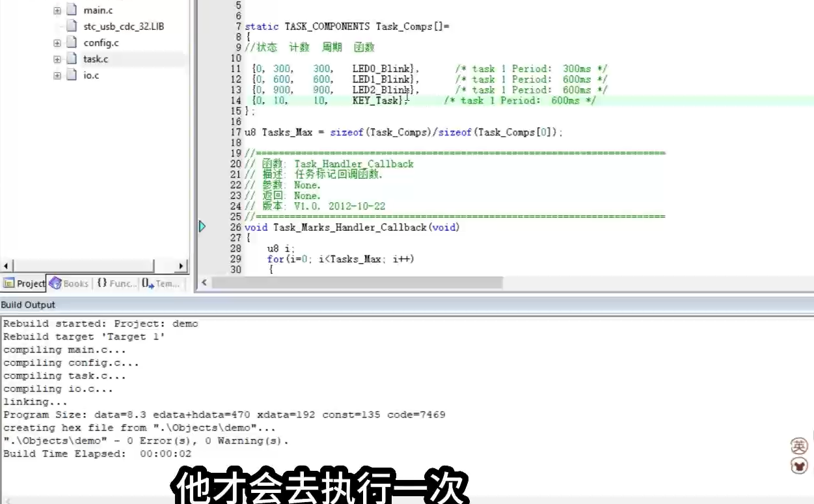Expand the task.c tree node

click(x=57, y=59)
